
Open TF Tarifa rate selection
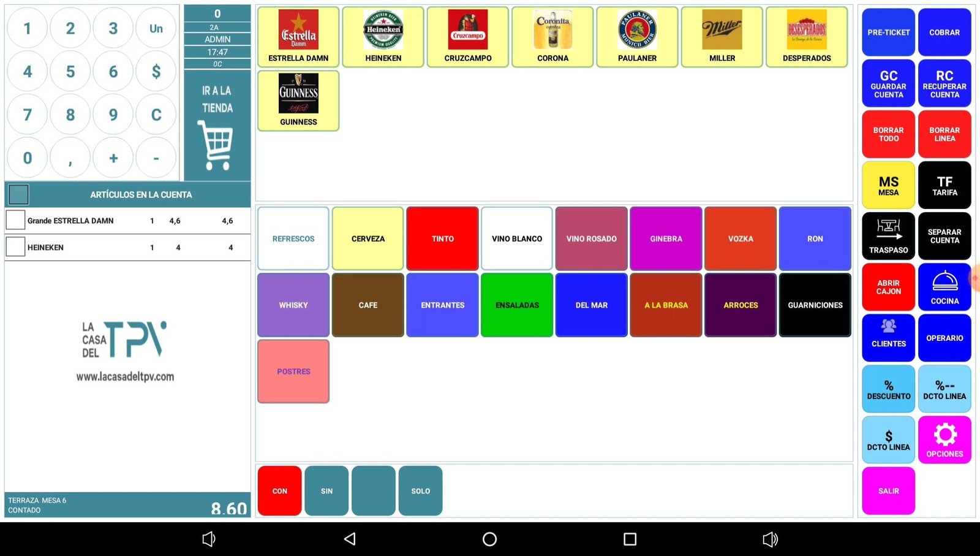coord(944,185)
